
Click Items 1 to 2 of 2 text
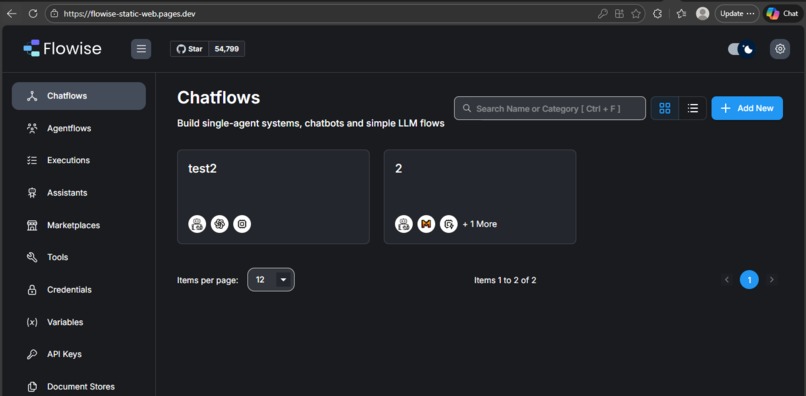(505, 280)
